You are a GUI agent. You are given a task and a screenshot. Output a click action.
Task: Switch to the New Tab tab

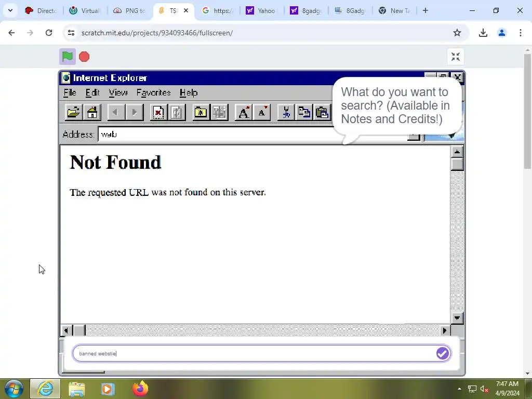(394, 11)
